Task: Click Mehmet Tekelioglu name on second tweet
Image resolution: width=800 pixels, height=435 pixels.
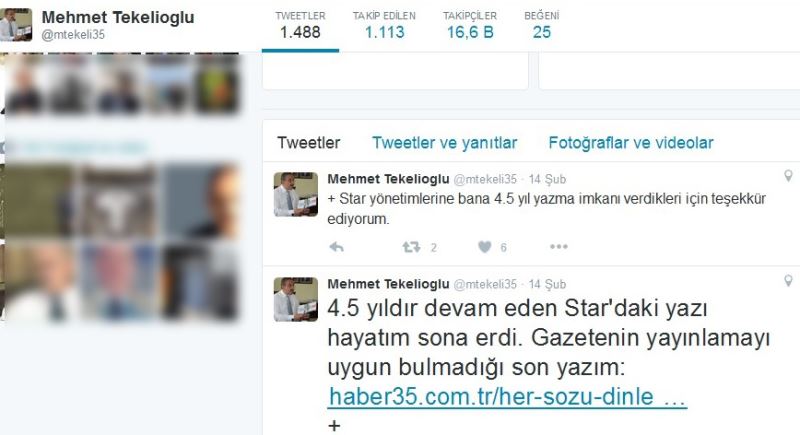Action: 388,284
